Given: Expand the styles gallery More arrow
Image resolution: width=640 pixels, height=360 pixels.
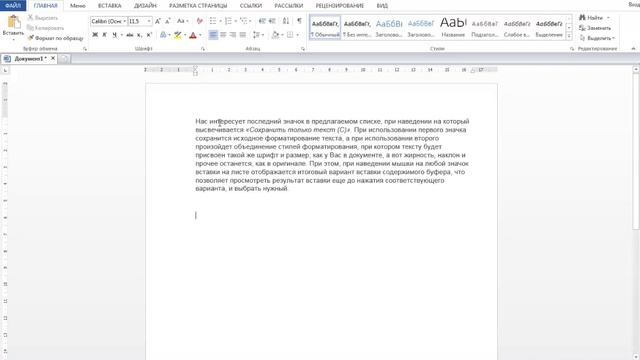Looking at the screenshot, I should pyautogui.click(x=569, y=36).
